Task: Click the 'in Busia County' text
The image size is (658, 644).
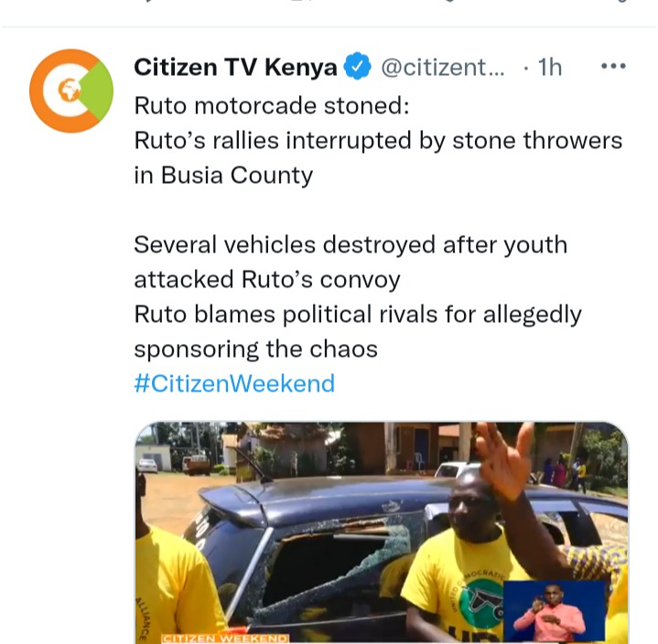Action: [223, 176]
